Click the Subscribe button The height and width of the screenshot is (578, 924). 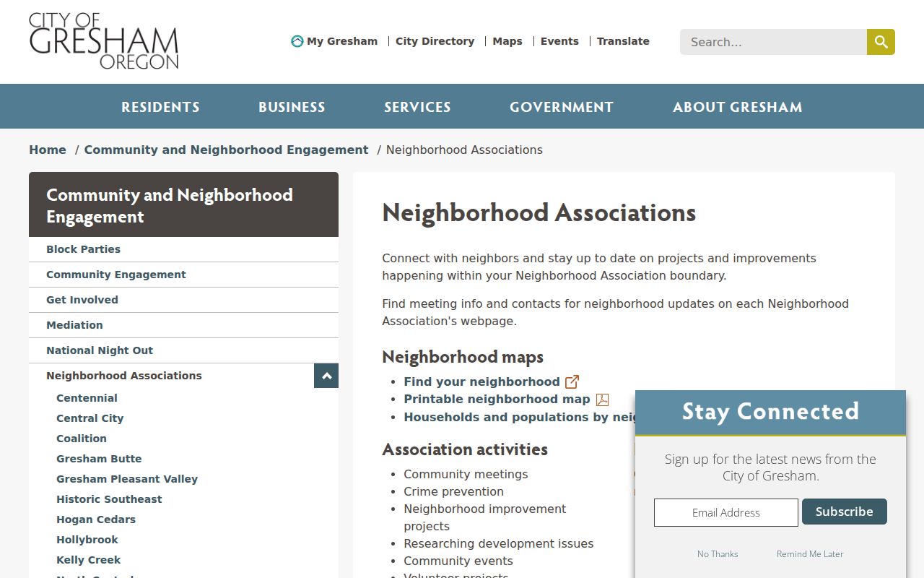click(x=845, y=512)
